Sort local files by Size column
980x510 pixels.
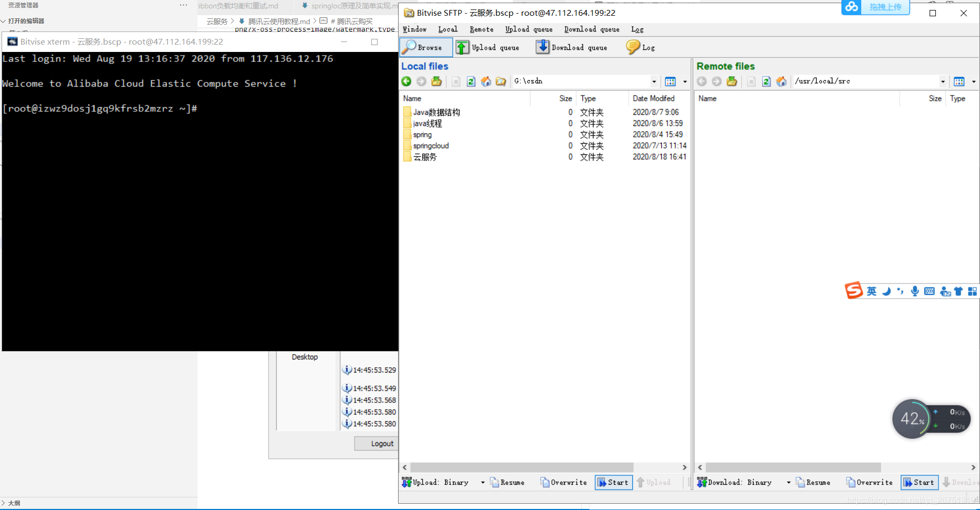click(554, 98)
